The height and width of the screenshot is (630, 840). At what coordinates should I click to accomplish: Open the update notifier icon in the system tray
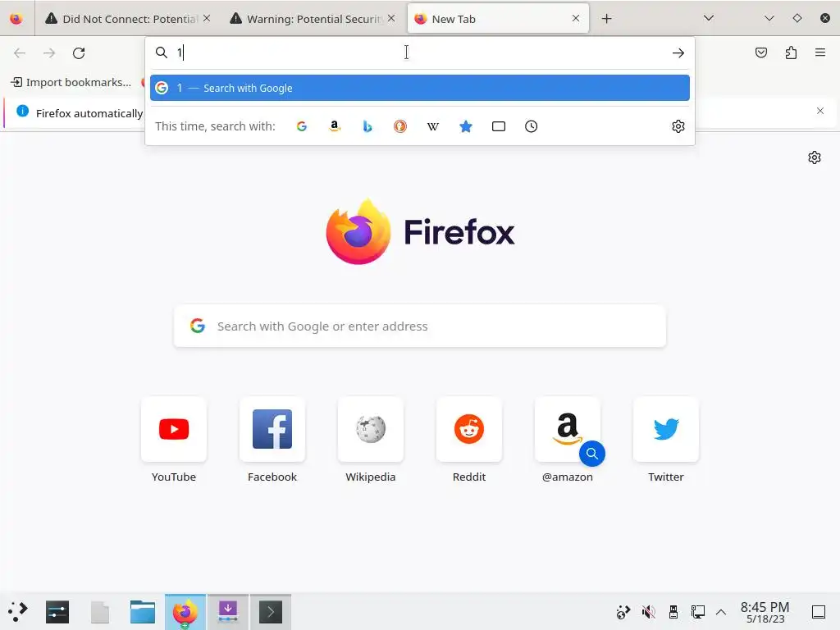[x=623, y=612]
